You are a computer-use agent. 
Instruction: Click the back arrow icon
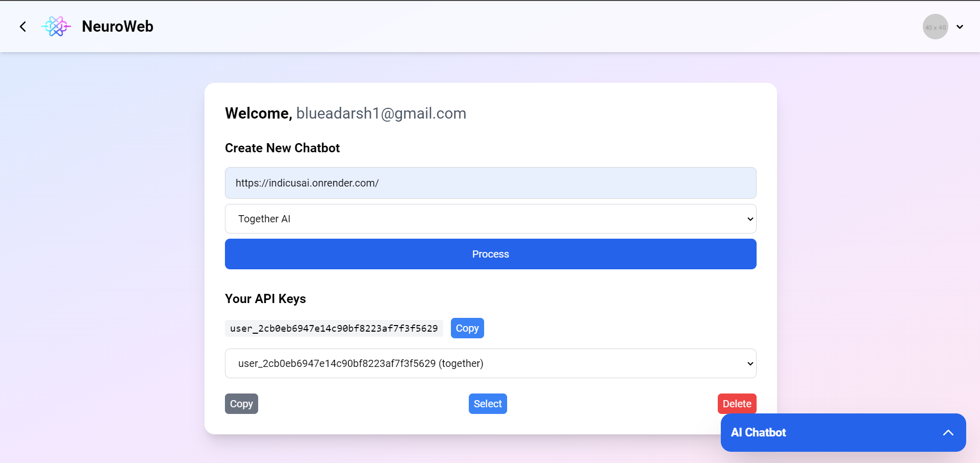22,27
